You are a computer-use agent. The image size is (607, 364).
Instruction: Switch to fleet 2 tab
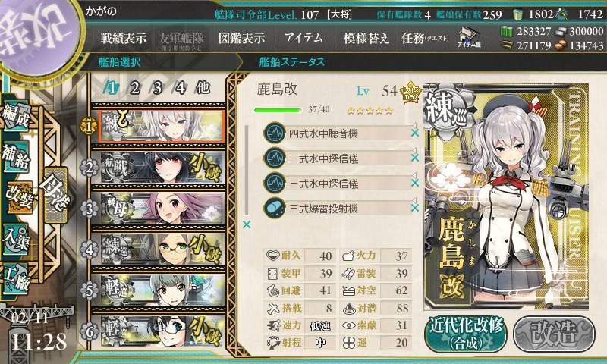135,88
